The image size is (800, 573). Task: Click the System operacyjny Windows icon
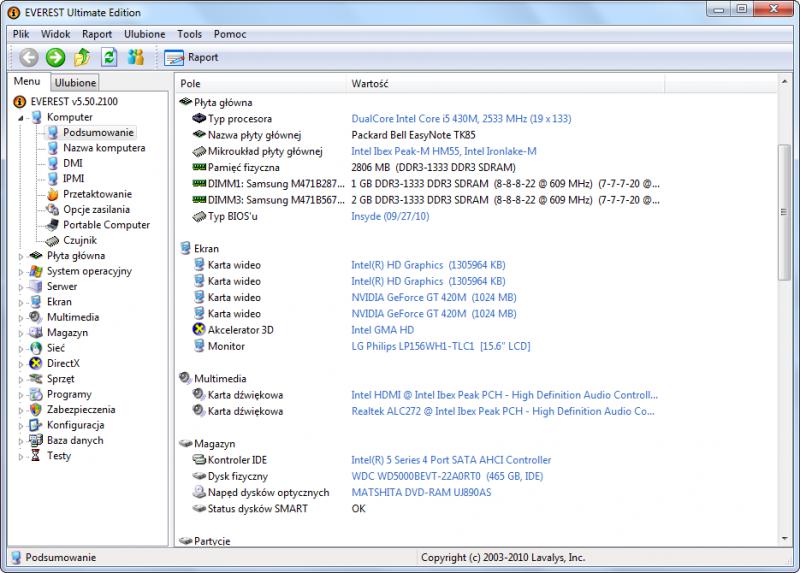click(x=36, y=271)
